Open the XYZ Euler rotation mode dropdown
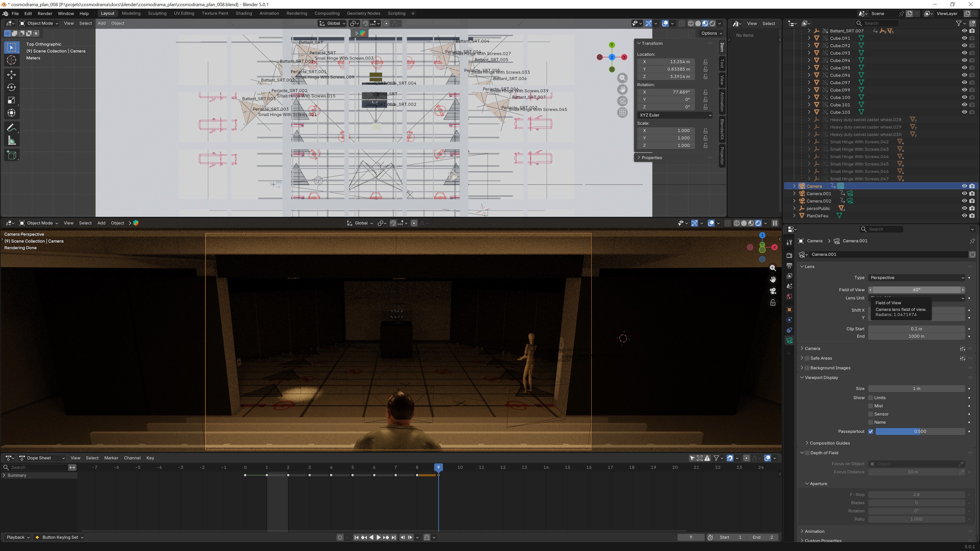 coord(675,115)
